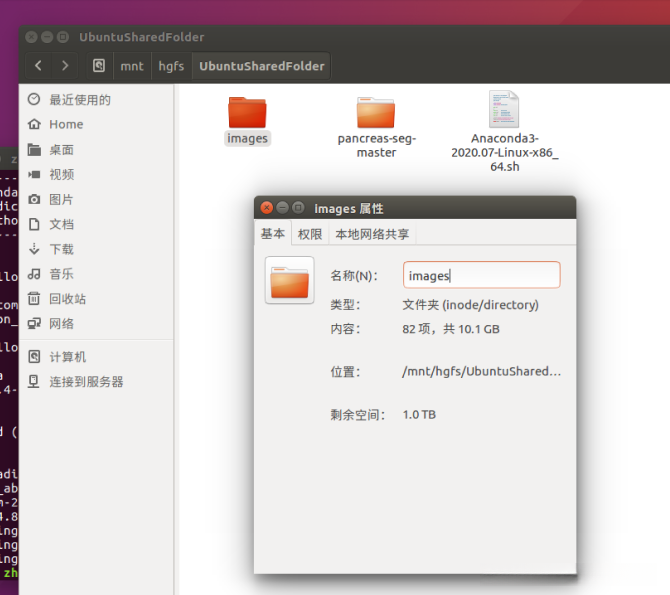Minimize the UbuntuSharedFolder window
The height and width of the screenshot is (595, 670).
(47, 37)
